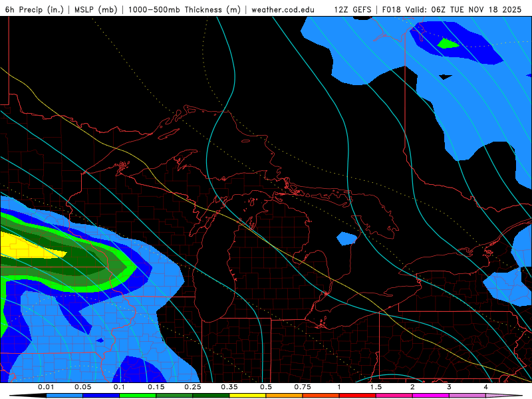This screenshot has width=532, height=399.
Task: Open the weather.cod.edu source text
Action: click(x=283, y=9)
